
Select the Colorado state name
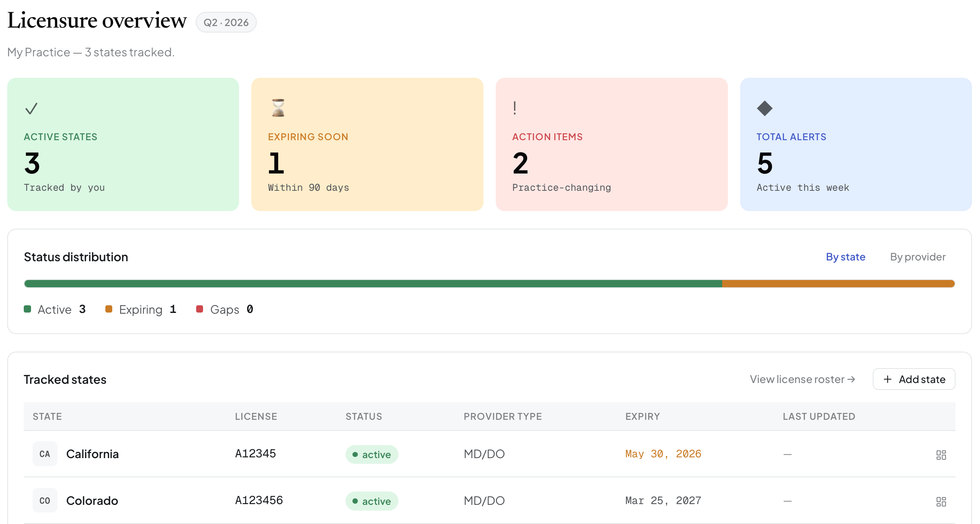[x=92, y=501]
